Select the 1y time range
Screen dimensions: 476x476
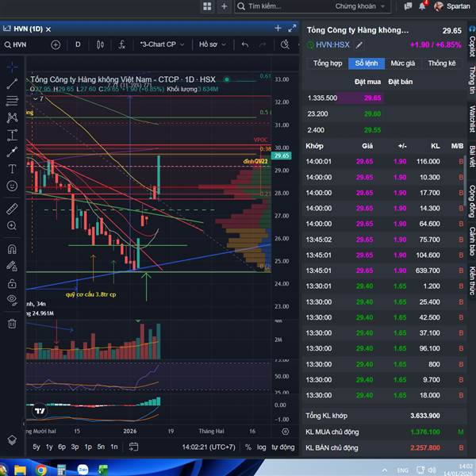click(49, 447)
